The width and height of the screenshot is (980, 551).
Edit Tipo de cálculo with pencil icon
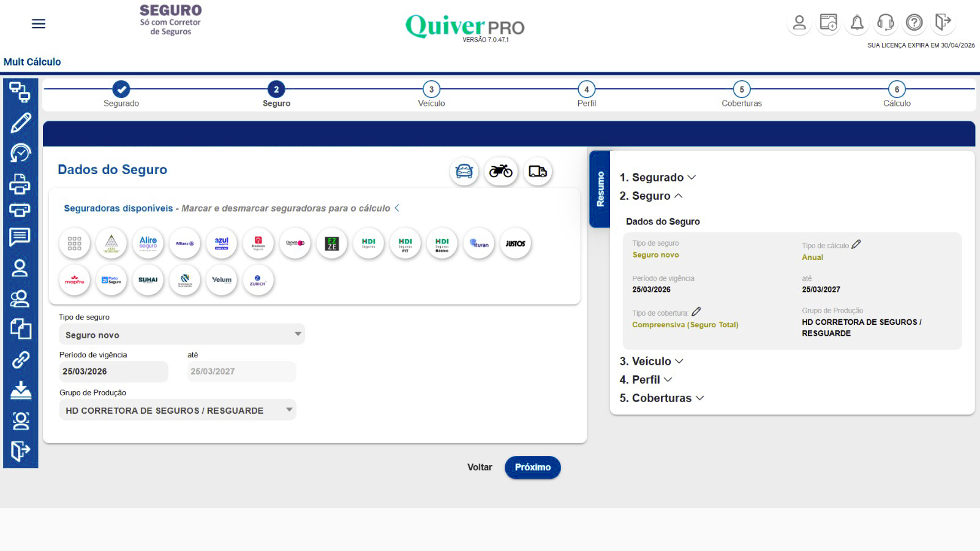tap(856, 245)
